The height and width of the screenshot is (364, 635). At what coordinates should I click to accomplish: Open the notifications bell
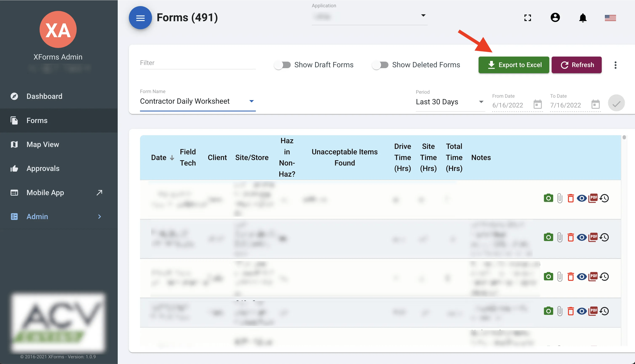coord(583,18)
